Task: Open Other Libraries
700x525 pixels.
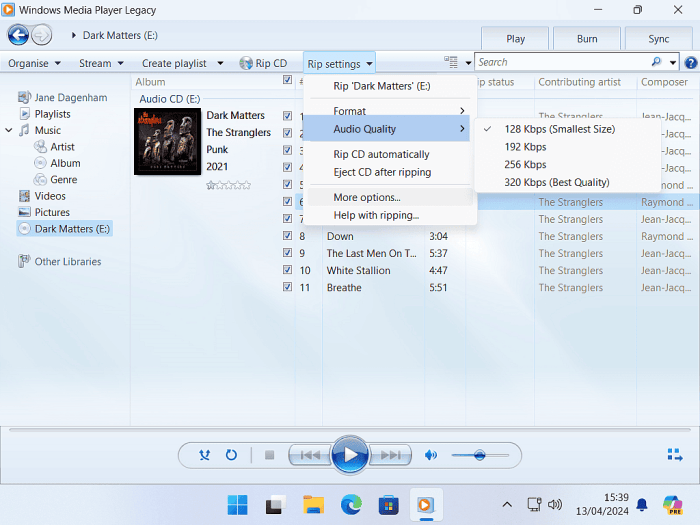Action: point(68,262)
